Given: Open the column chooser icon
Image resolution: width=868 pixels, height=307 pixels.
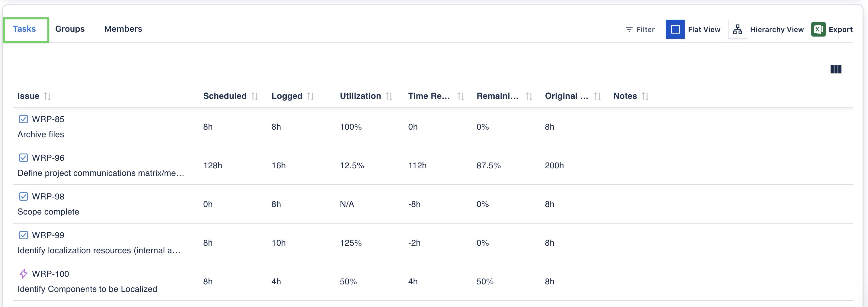Looking at the screenshot, I should click(836, 69).
